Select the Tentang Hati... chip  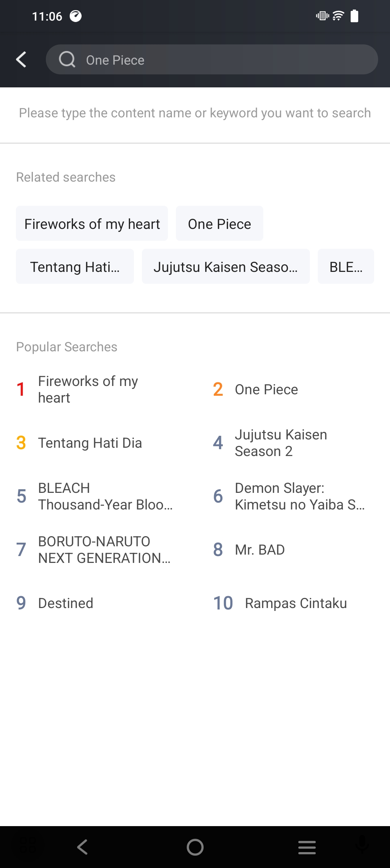coord(75,266)
